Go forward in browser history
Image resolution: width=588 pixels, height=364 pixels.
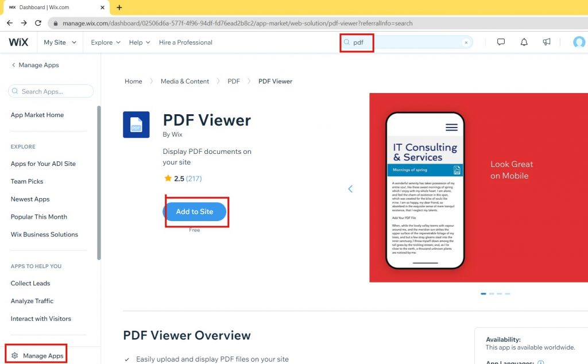[24, 23]
